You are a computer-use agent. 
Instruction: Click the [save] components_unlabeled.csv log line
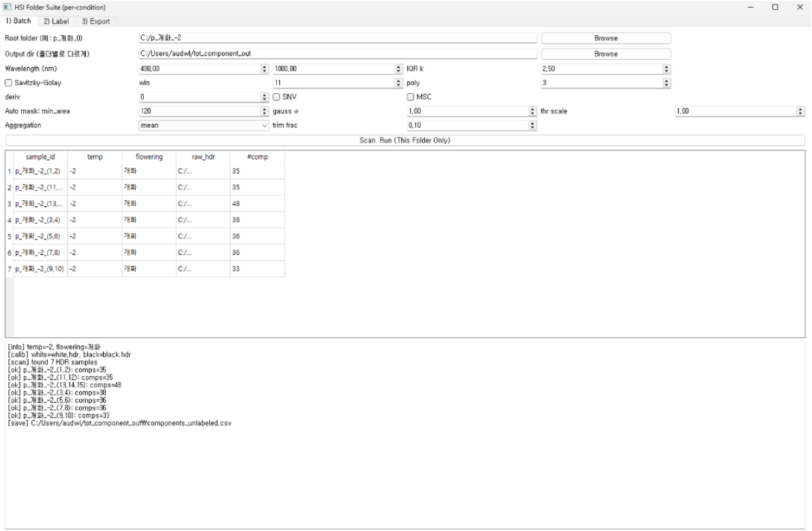[x=119, y=423]
